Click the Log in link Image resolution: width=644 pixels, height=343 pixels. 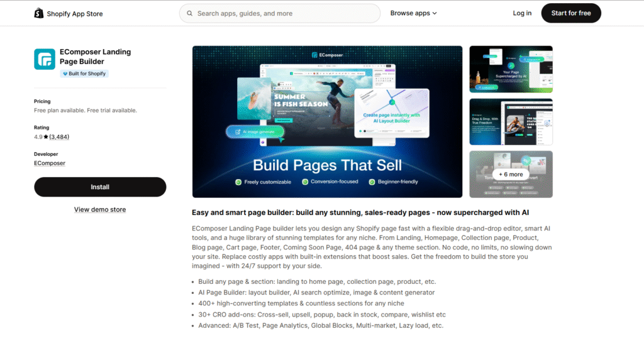click(x=522, y=13)
